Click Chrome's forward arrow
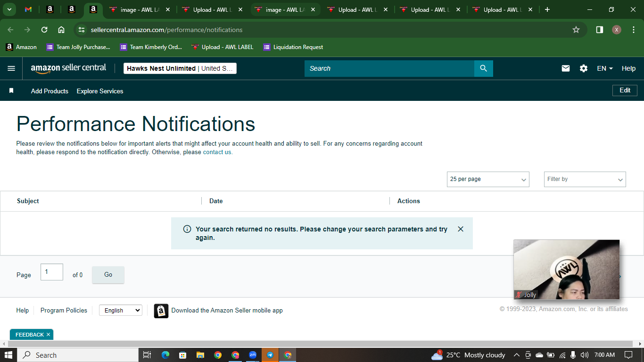Image resolution: width=644 pixels, height=362 pixels. [x=27, y=30]
